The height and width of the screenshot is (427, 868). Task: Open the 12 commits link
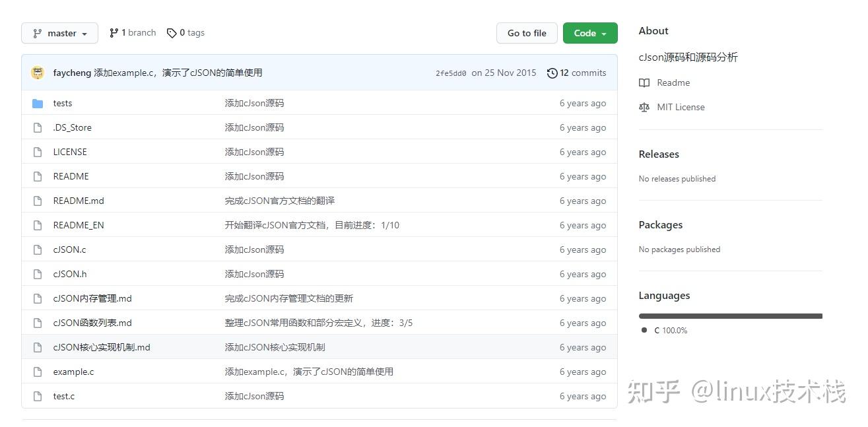584,73
